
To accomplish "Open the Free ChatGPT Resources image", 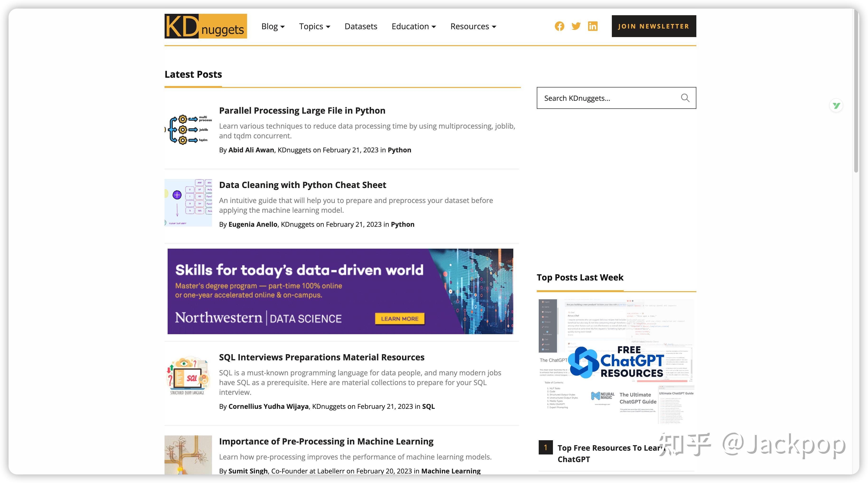I will 616,362.
